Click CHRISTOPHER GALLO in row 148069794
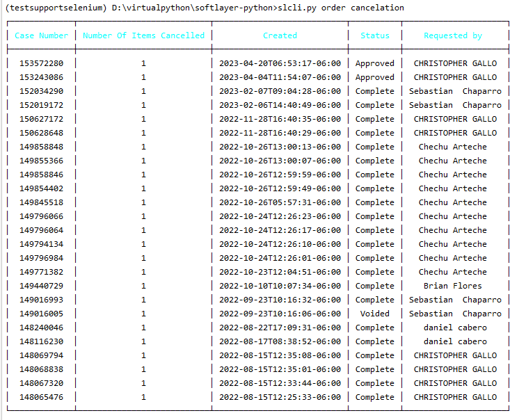The image size is (519, 420). click(x=455, y=355)
